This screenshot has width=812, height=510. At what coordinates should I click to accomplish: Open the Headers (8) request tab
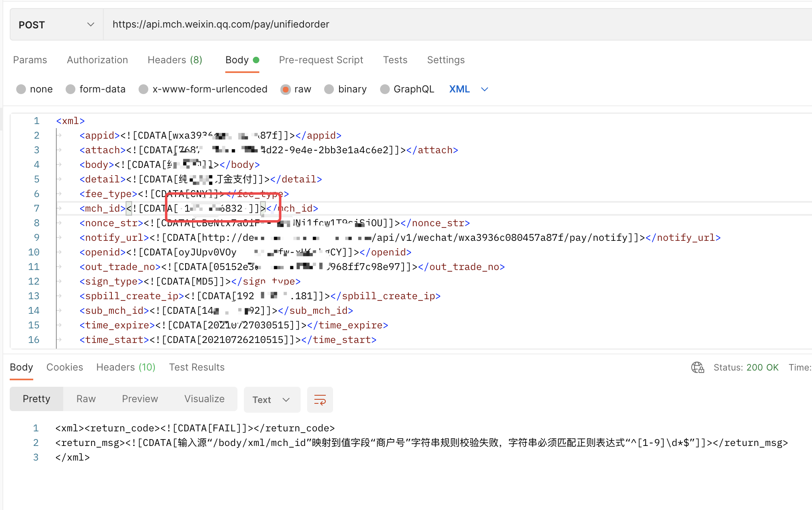pos(175,60)
